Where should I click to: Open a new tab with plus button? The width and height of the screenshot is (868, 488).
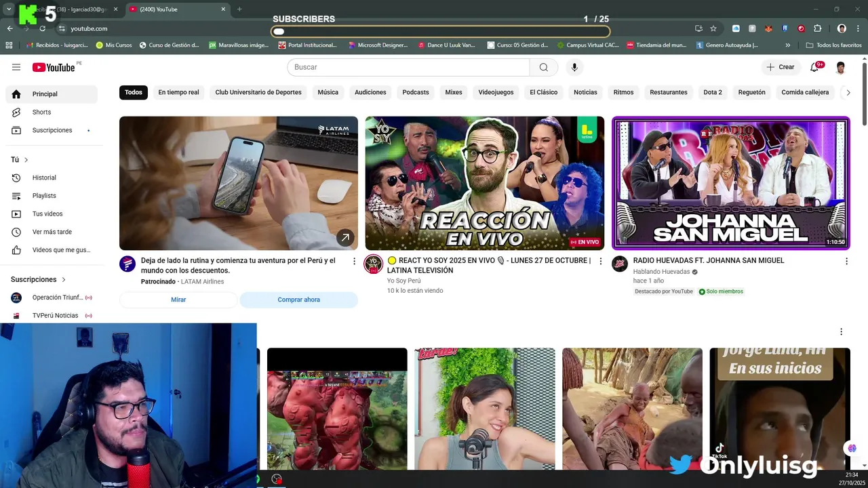tap(239, 9)
